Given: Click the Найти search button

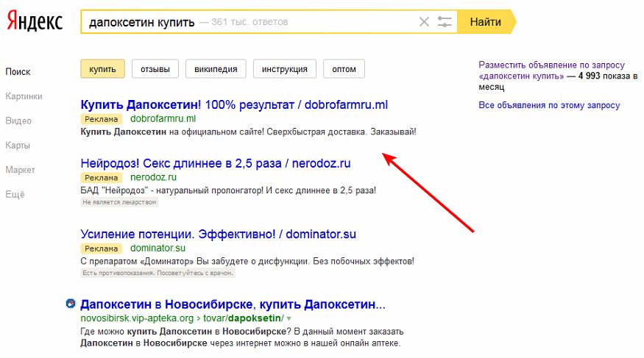Looking at the screenshot, I should 486,22.
